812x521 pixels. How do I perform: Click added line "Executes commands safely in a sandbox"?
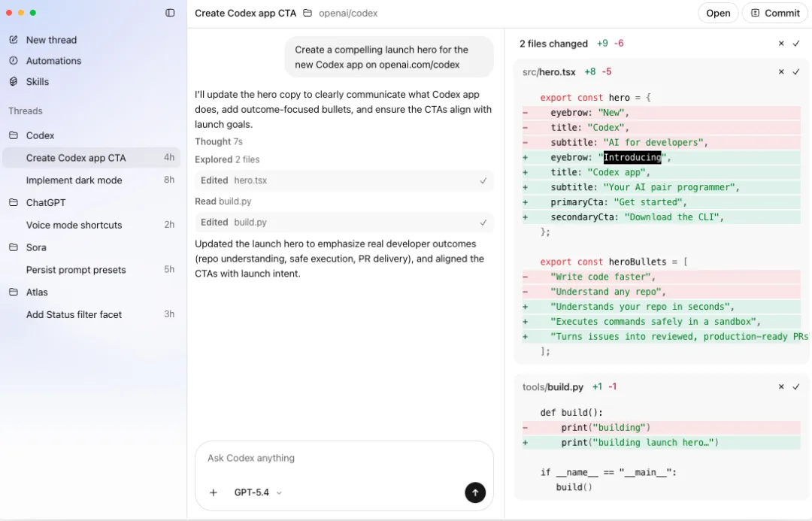[662, 322]
